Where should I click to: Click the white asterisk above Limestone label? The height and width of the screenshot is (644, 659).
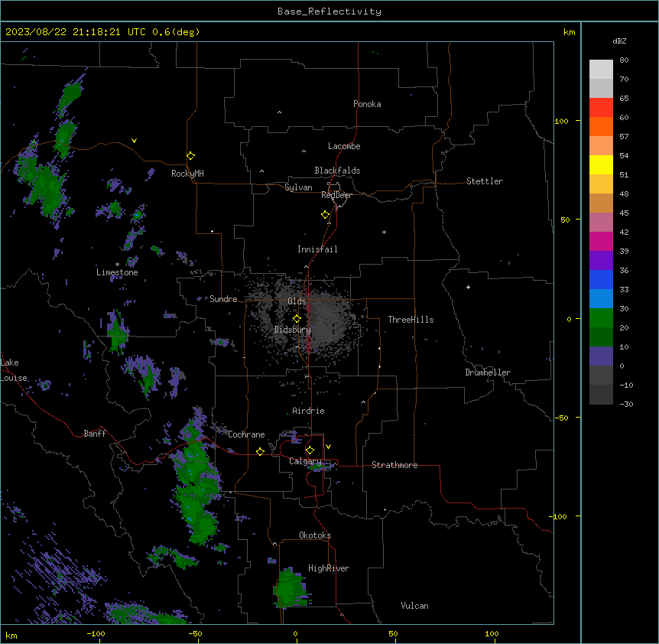point(117,265)
